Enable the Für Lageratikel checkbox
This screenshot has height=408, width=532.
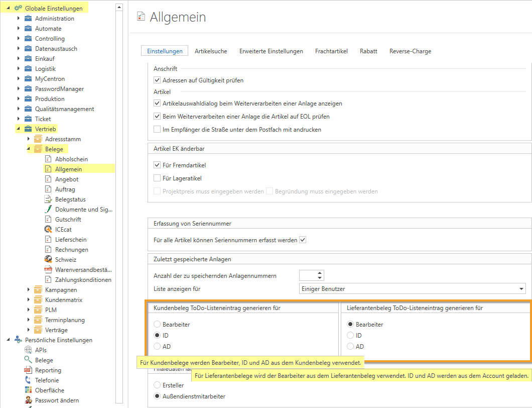[157, 178]
